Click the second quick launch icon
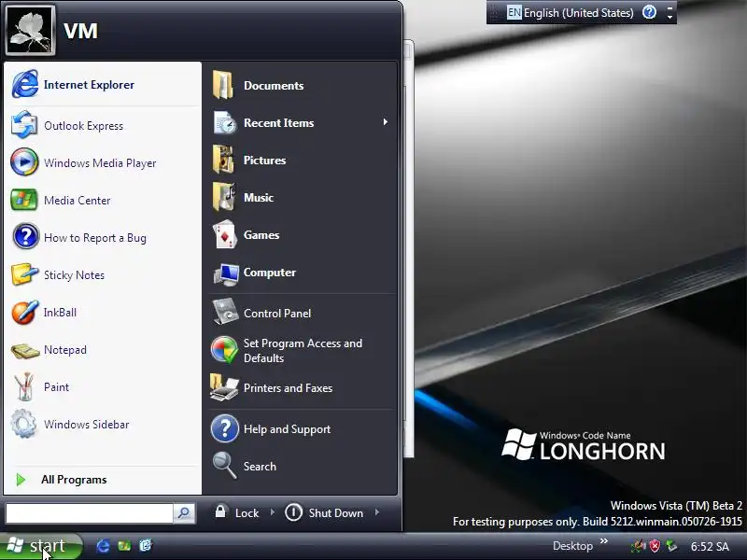The height and width of the screenshot is (560, 747). coord(124,546)
